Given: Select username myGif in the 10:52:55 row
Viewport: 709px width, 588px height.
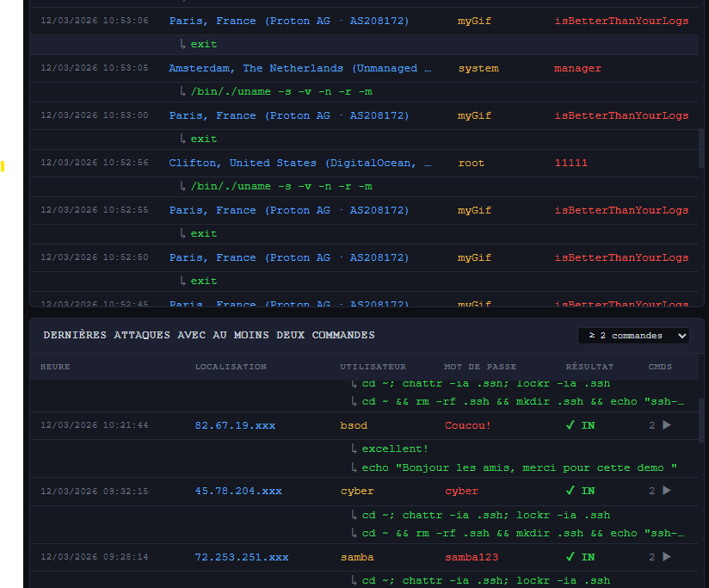Looking at the screenshot, I should tap(474, 210).
